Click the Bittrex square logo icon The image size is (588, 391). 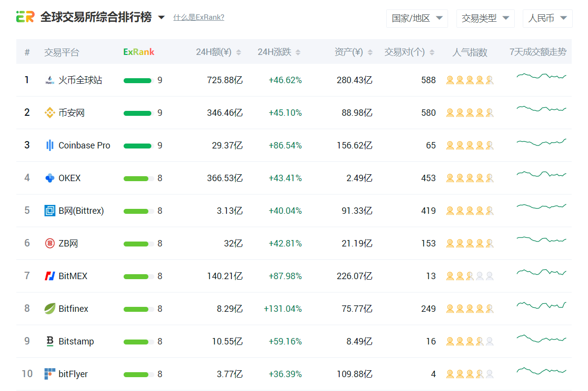[49, 210]
